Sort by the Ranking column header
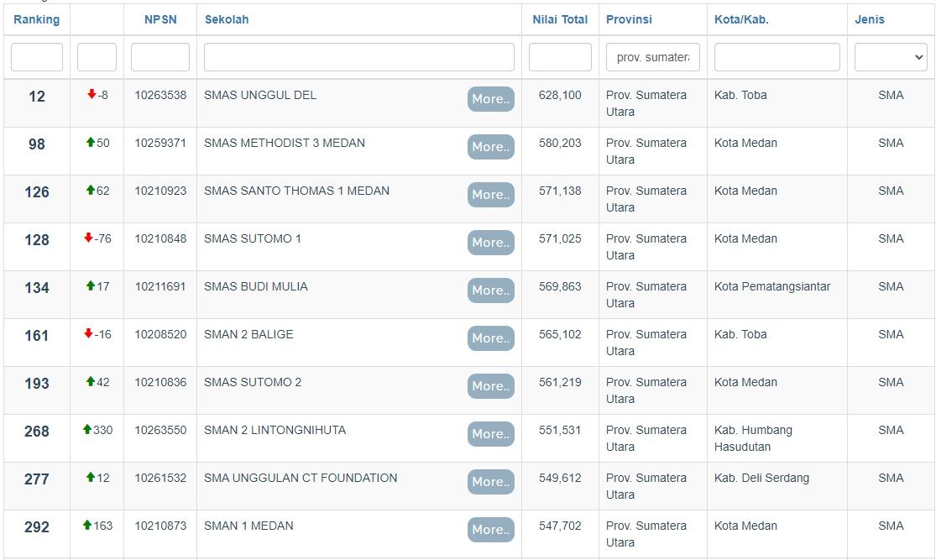This screenshot has width=936, height=560. 36,19
